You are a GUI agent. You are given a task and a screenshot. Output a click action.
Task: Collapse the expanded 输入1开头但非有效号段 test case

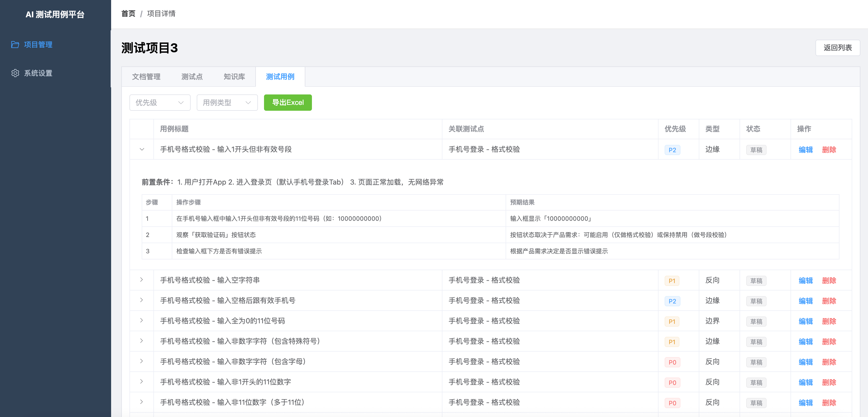[x=141, y=149]
